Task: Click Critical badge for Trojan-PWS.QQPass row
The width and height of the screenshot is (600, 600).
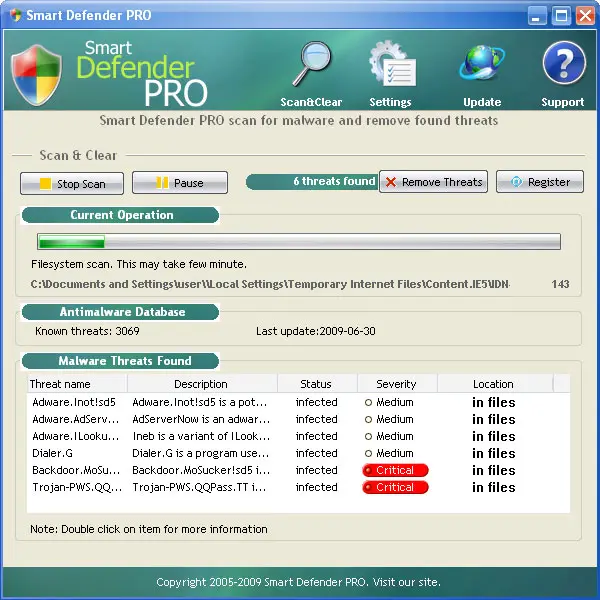Action: point(395,487)
